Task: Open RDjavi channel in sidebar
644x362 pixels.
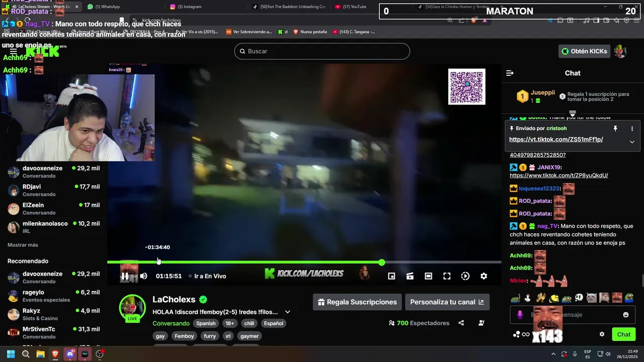Action: (x=53, y=190)
